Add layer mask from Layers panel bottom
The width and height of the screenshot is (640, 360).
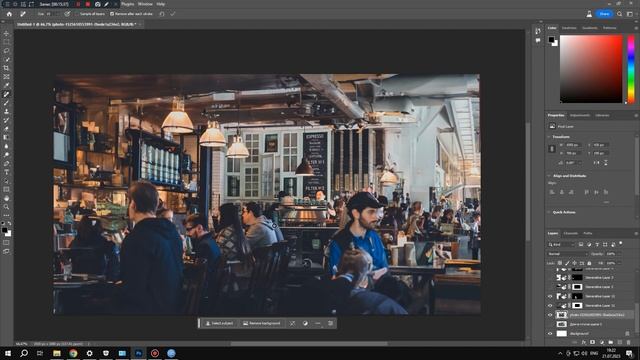593,342
